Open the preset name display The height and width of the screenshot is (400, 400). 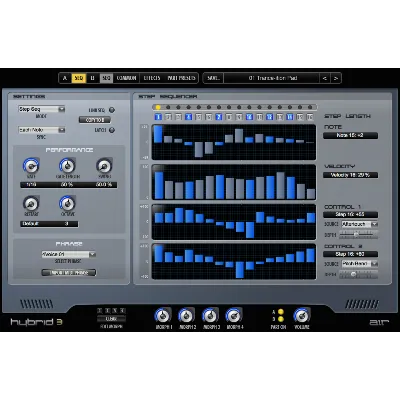(272, 78)
